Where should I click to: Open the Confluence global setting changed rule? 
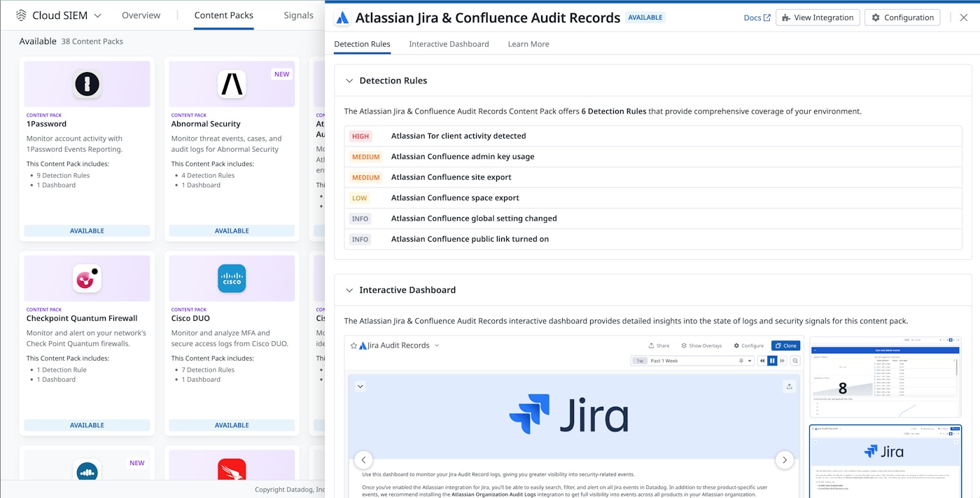click(653, 219)
